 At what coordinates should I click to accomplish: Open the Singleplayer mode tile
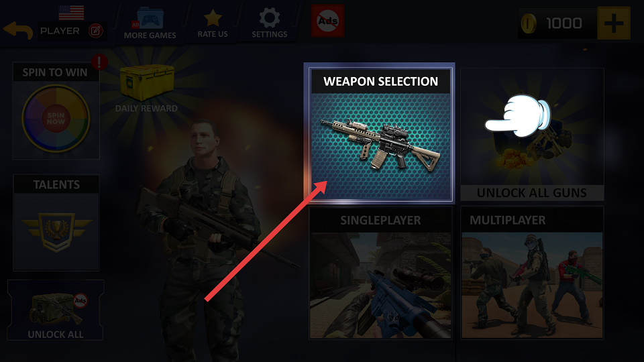tap(380, 273)
